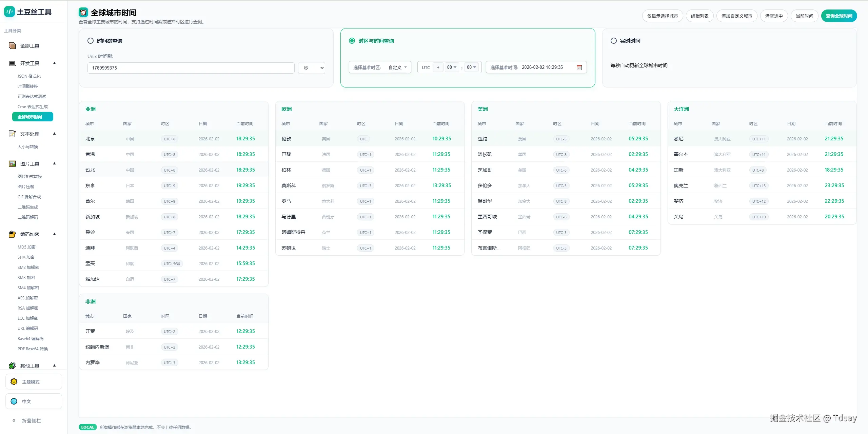
Task: Collapse sidebar with 折叠侧栏 chevron
Action: (x=14, y=420)
